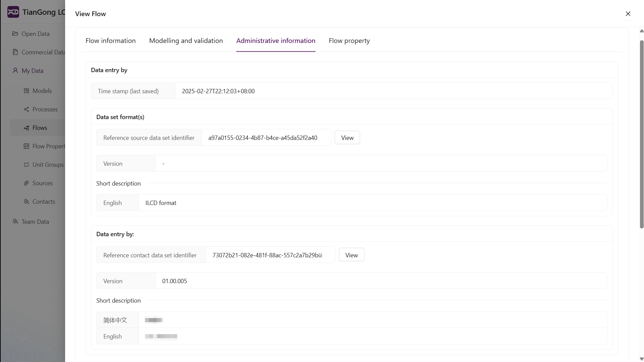Open the Team Data icon
The image size is (644, 362).
pyautogui.click(x=15, y=222)
